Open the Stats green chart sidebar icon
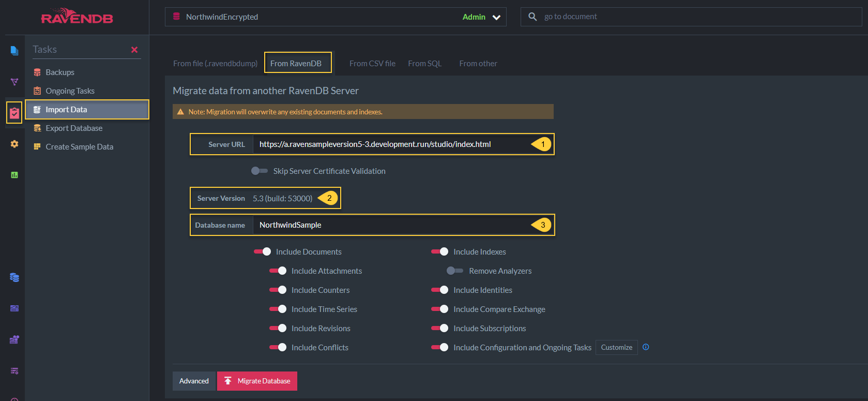The image size is (868, 401). click(x=14, y=175)
